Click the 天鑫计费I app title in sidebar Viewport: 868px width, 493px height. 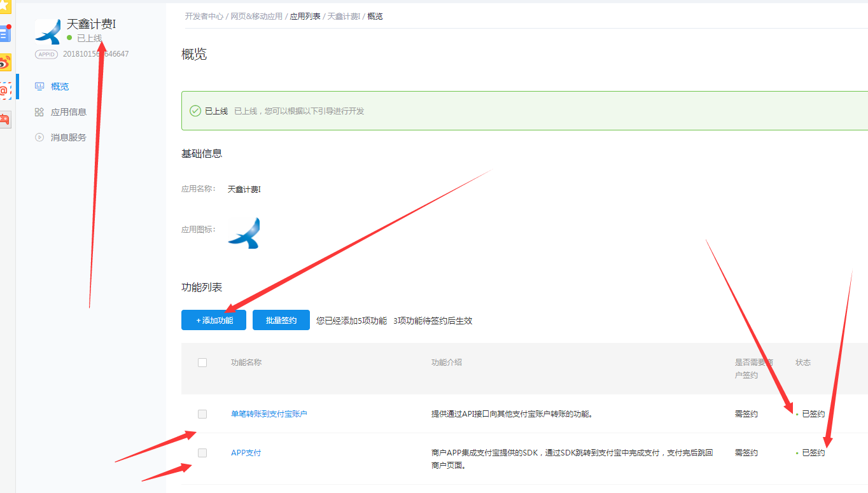tap(91, 24)
